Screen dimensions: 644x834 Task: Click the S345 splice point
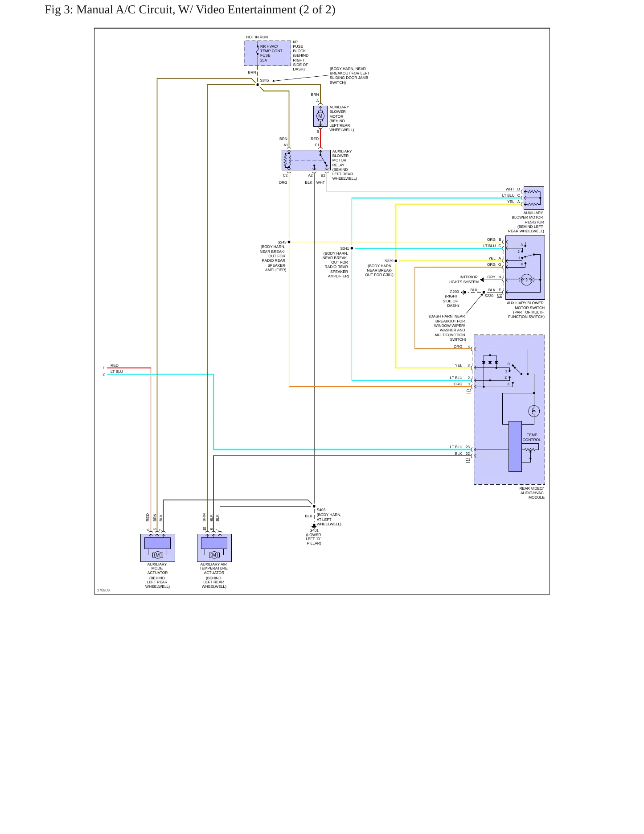(x=258, y=85)
